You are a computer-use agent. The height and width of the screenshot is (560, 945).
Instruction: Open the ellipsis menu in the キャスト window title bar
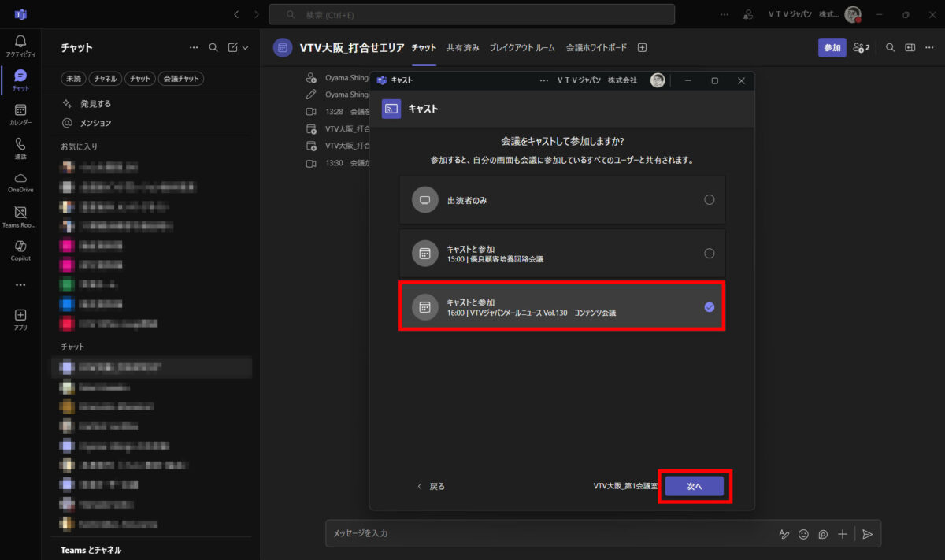543,80
